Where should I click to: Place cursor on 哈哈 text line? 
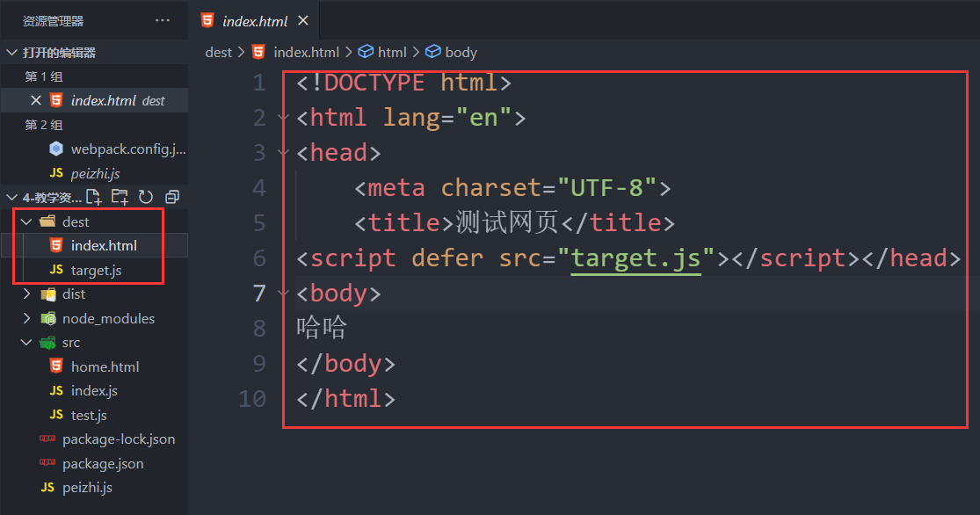coord(322,328)
